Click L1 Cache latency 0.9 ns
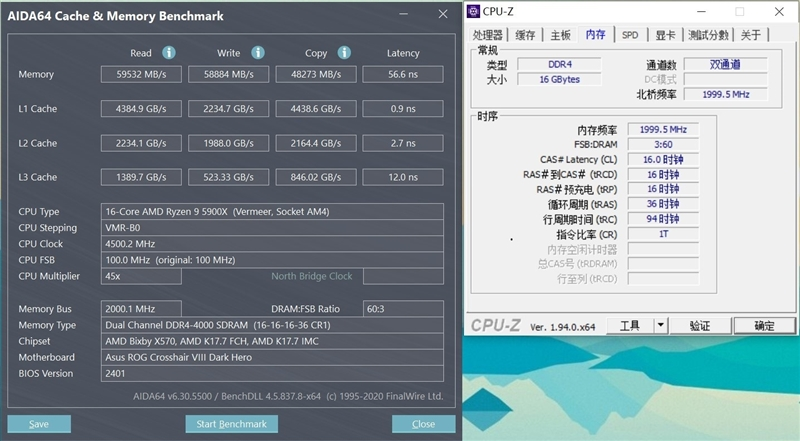This screenshot has width=800, height=441. pyautogui.click(x=403, y=109)
